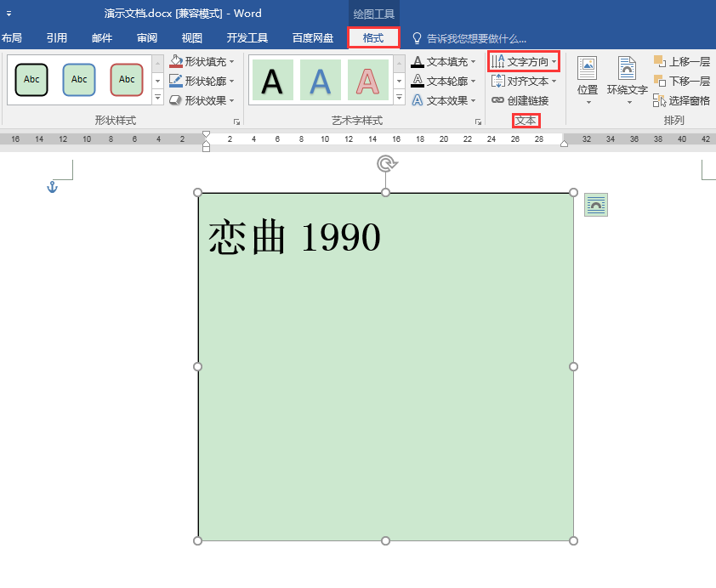Viewport: 716px width, 588px height.
Task: Show next row of WordArt styles
Action: tap(399, 82)
